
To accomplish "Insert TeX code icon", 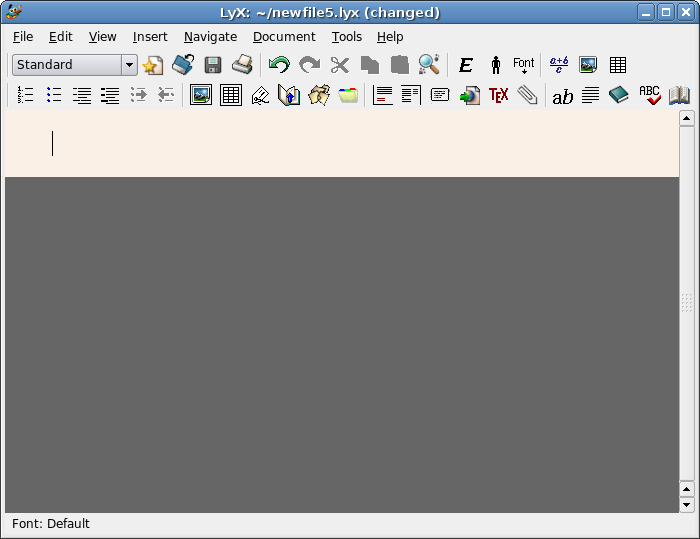I will 499,95.
